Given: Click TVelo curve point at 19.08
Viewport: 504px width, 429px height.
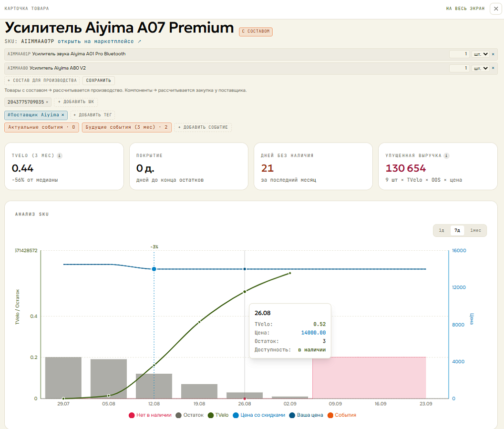Looking at the screenshot, I should coord(199,322).
